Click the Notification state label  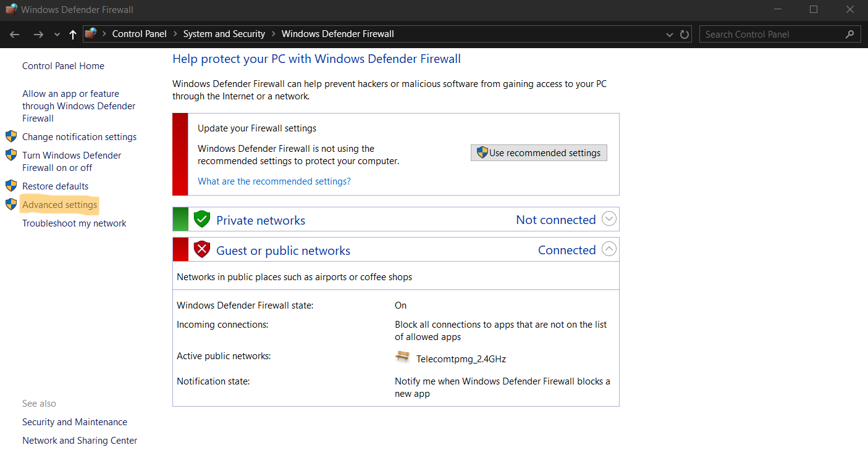(213, 381)
